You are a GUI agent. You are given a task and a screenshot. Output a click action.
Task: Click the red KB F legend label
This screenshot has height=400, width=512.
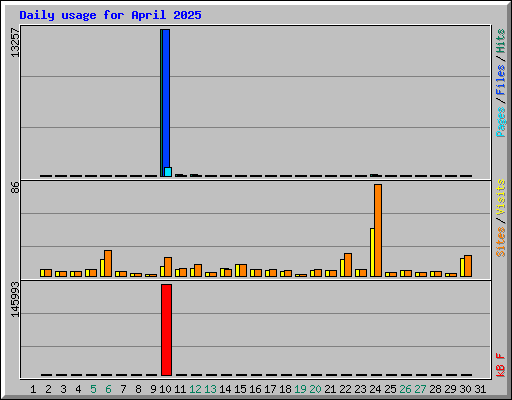[500, 365]
